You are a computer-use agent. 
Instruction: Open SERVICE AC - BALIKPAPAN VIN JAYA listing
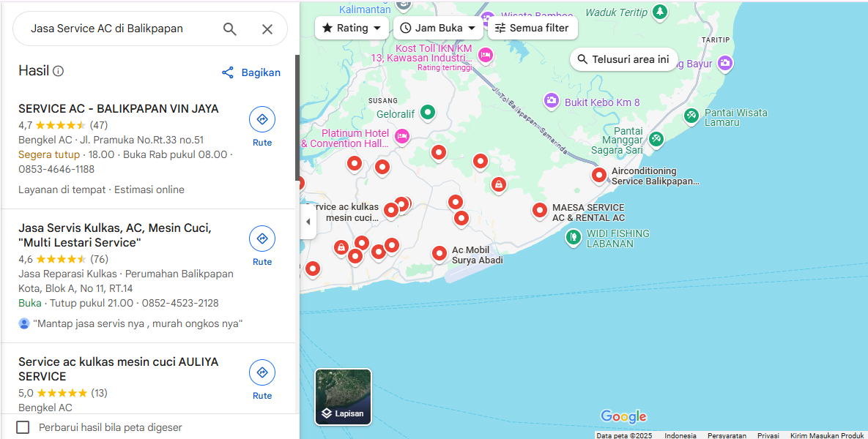(x=119, y=108)
